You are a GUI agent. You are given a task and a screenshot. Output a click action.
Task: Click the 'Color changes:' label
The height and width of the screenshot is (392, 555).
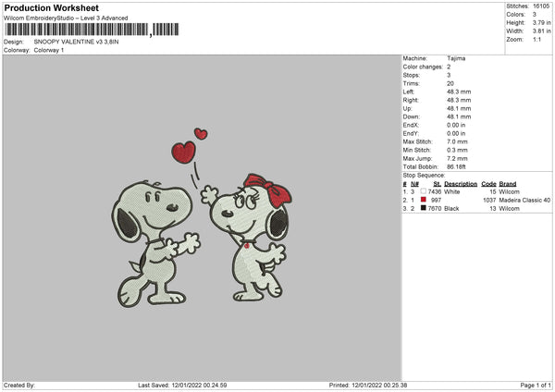coord(423,67)
